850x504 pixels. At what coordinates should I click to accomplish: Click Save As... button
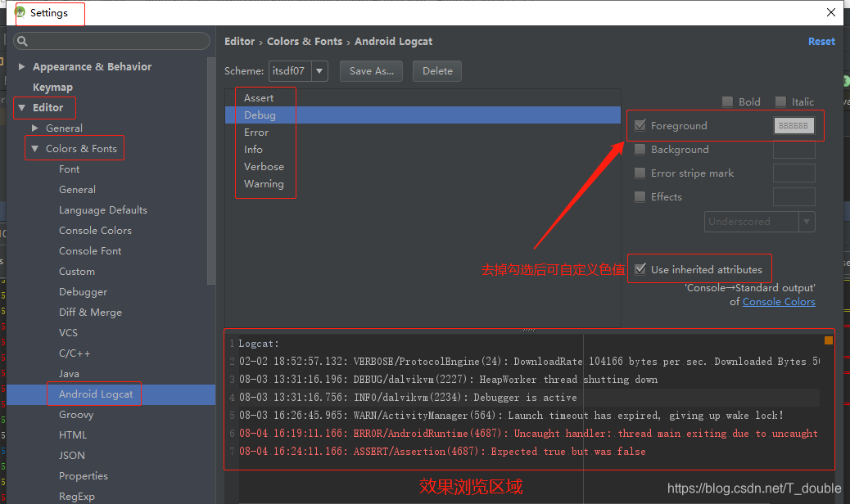point(371,71)
